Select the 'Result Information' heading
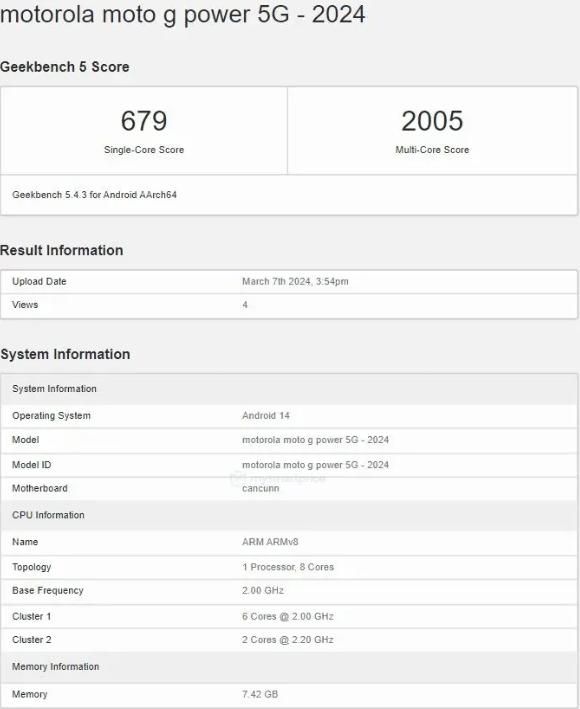The image size is (580, 709). [x=61, y=250]
